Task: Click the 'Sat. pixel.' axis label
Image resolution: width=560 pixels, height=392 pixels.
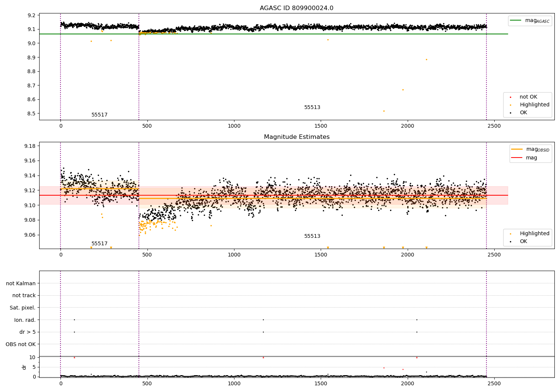Action: (23, 308)
